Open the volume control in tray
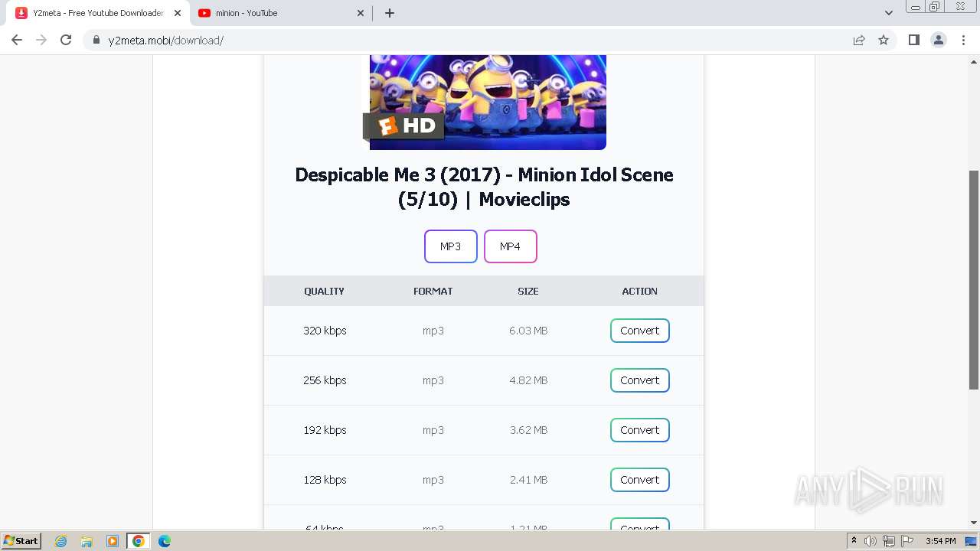The image size is (980, 551). [x=871, y=541]
